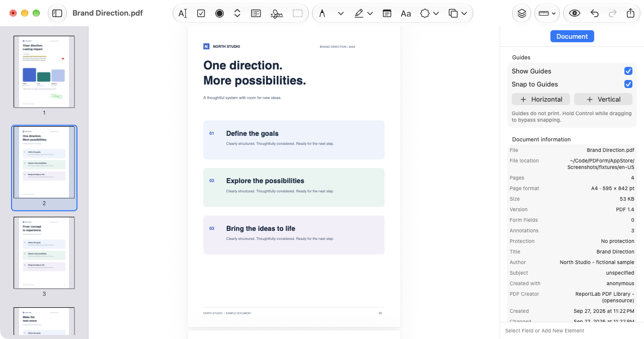Image resolution: width=644 pixels, height=339 pixels.
Task: Click the 'PDF 1.4' version value
Action: [625, 210]
